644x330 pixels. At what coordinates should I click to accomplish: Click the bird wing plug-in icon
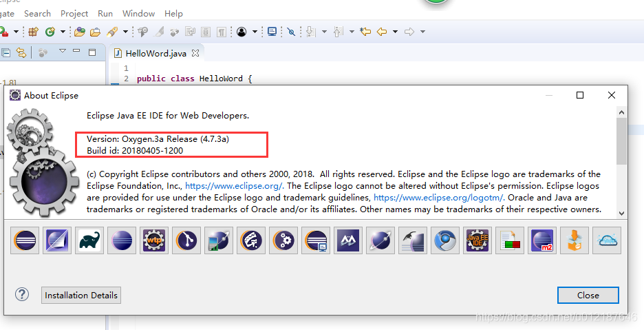[413, 240]
